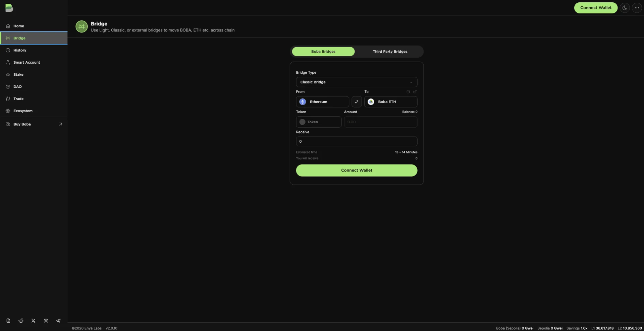This screenshot has height=331, width=644.
Task: Click the Home house icon in the sidebar
Action: click(x=8, y=26)
